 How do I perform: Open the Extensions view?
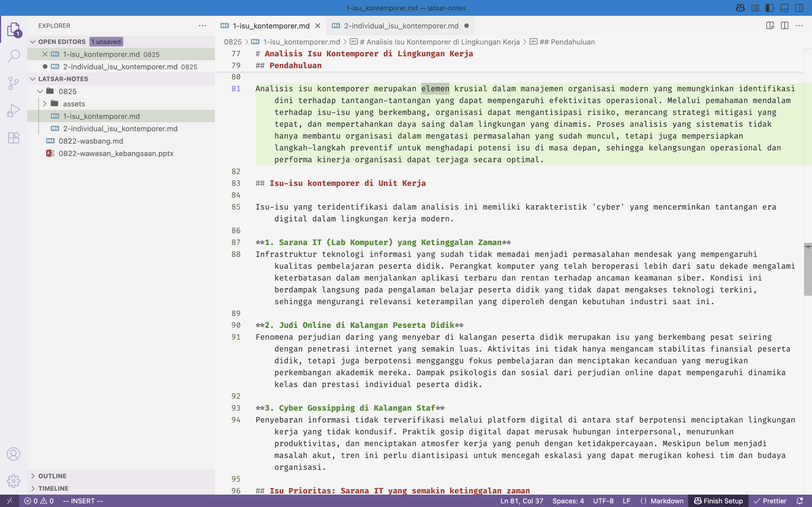click(14, 137)
